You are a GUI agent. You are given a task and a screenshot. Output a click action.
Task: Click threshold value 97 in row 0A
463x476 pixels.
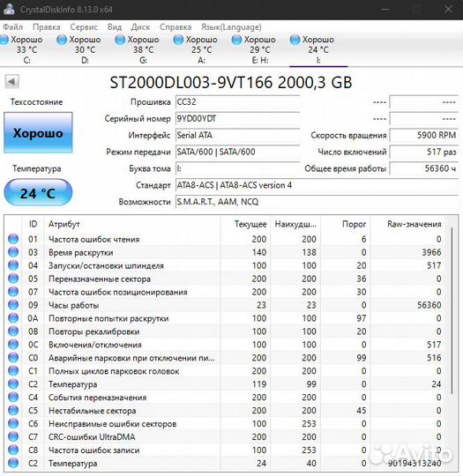(x=362, y=318)
